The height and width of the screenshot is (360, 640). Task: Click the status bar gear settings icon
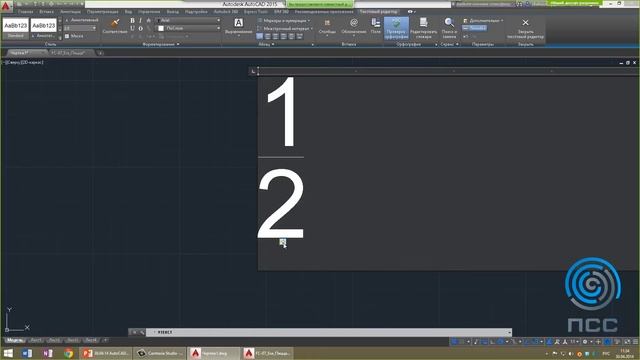[x=585, y=342]
